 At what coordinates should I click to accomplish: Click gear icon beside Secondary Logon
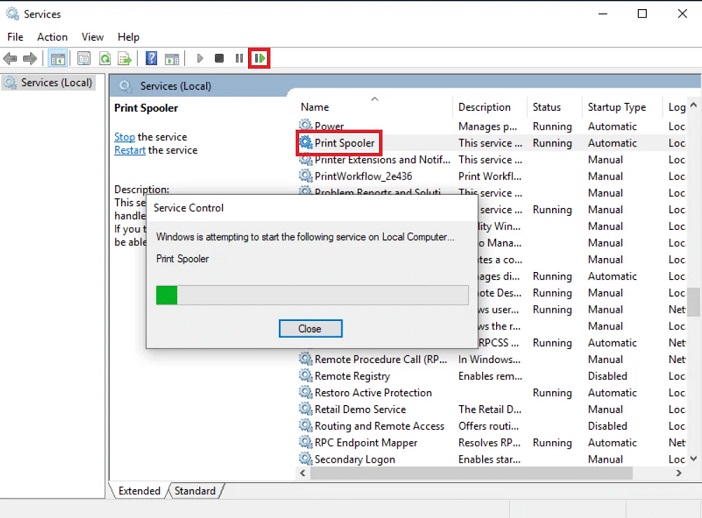(306, 458)
